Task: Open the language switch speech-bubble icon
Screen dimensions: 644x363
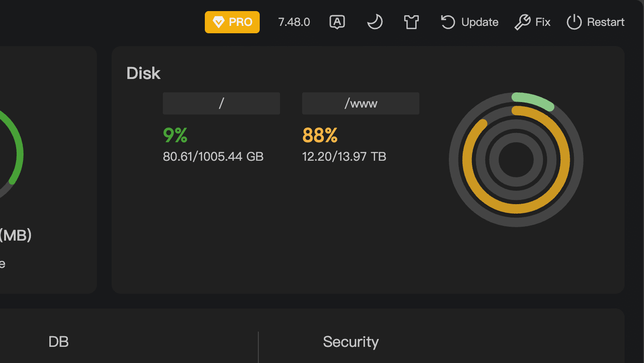Action: [x=337, y=22]
